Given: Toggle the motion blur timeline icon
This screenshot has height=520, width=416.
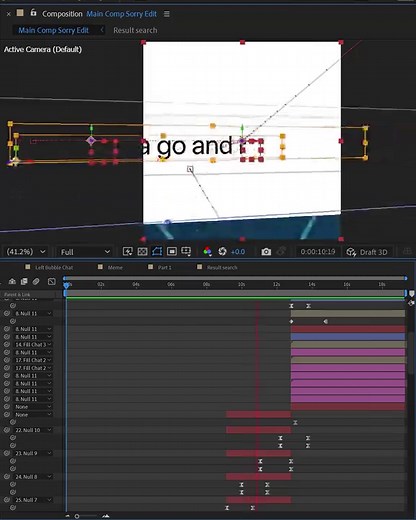Looking at the screenshot, I should pos(36,281).
